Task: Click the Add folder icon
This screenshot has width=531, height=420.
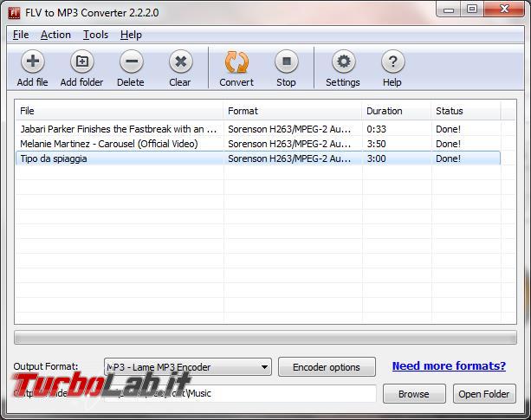Action: (x=82, y=61)
